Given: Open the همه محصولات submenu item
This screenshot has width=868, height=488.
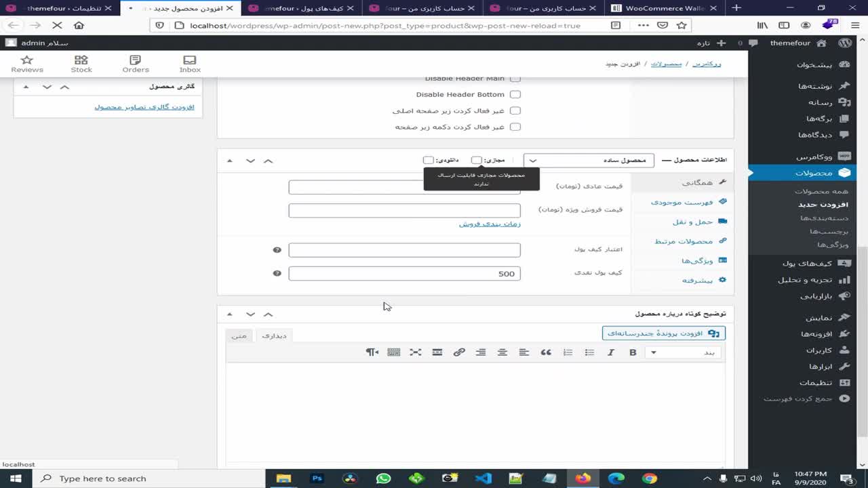Looking at the screenshot, I should tap(821, 192).
